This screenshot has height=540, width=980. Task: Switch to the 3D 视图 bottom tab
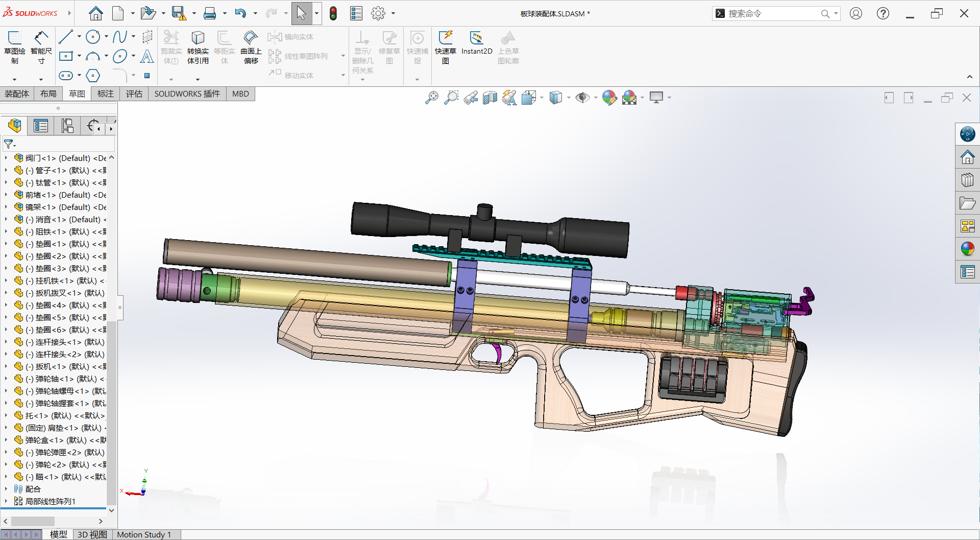click(x=92, y=534)
